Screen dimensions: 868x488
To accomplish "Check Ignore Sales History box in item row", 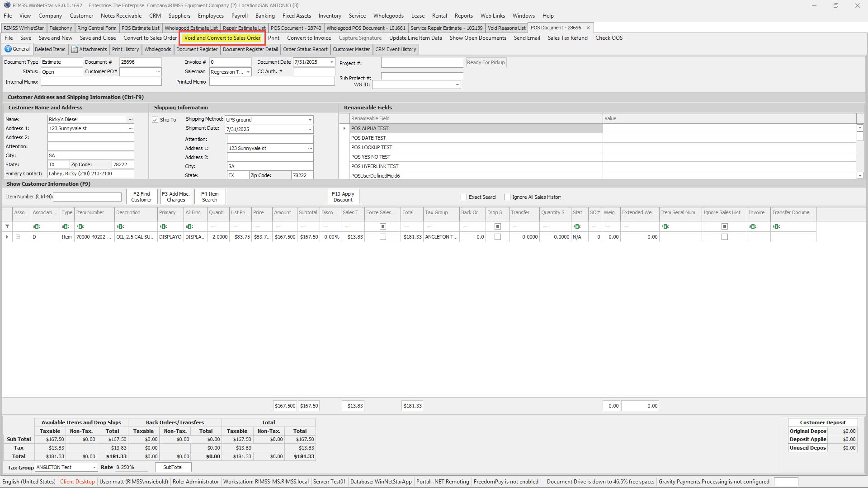I will [725, 237].
